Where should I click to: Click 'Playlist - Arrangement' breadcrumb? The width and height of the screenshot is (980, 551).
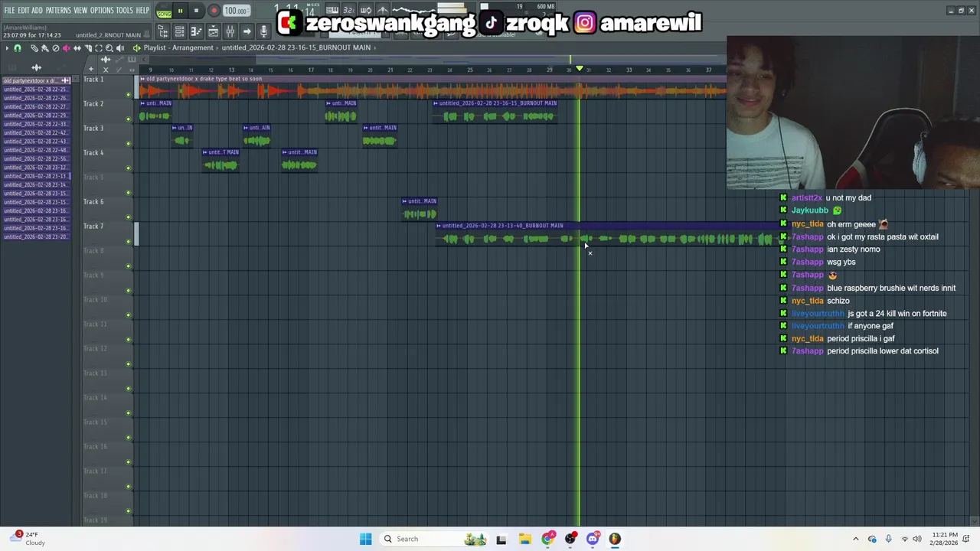tap(178, 47)
